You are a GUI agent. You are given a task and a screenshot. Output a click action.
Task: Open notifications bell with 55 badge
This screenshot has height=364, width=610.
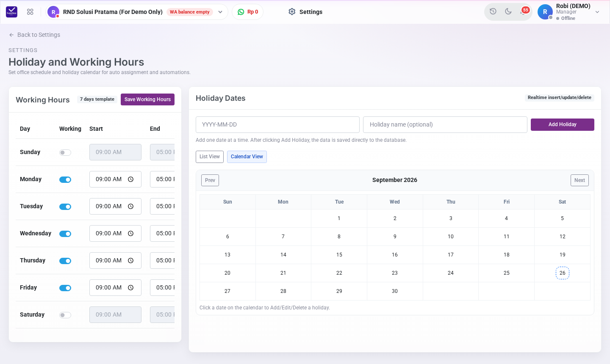pyautogui.click(x=524, y=11)
